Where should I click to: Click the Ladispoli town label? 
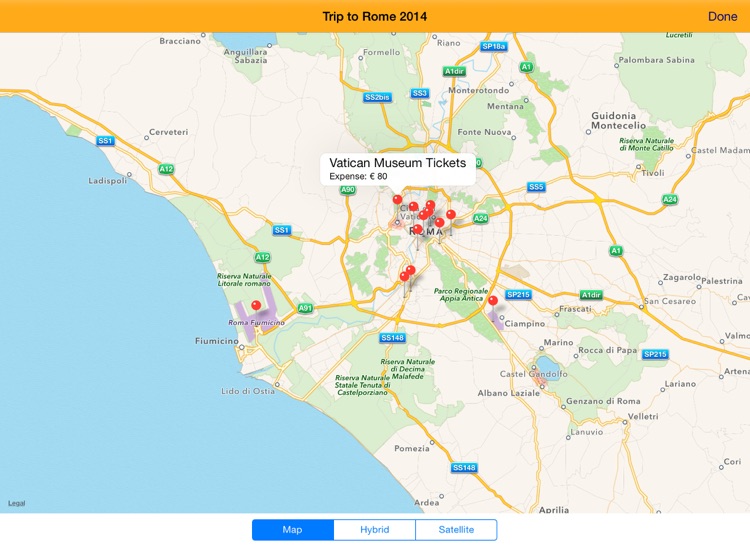[x=108, y=181]
